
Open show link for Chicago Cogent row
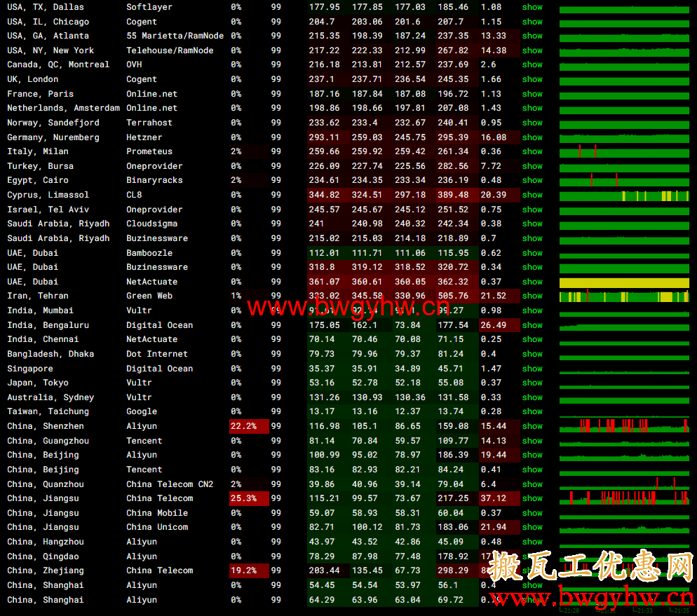(532, 22)
